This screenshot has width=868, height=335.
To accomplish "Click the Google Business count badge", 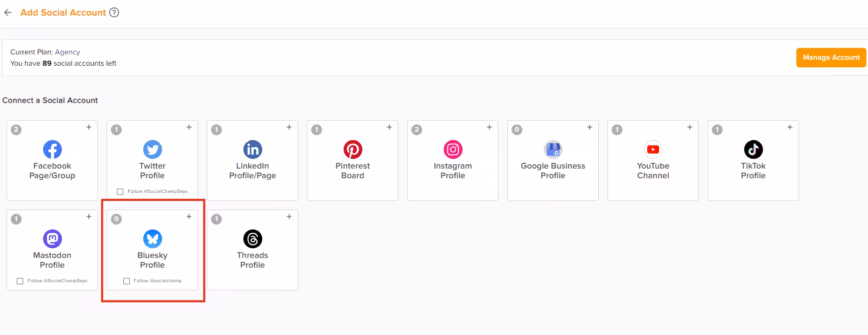I will click(517, 130).
